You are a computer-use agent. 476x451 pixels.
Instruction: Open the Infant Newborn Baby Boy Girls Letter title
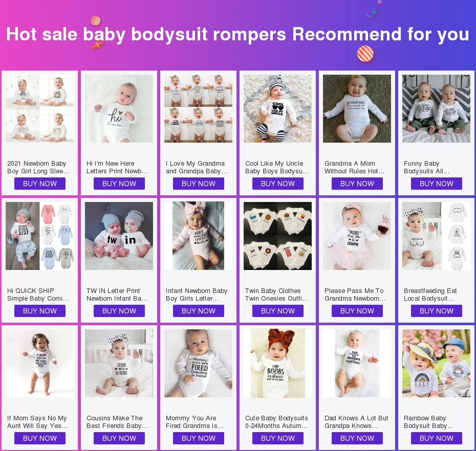197,295
